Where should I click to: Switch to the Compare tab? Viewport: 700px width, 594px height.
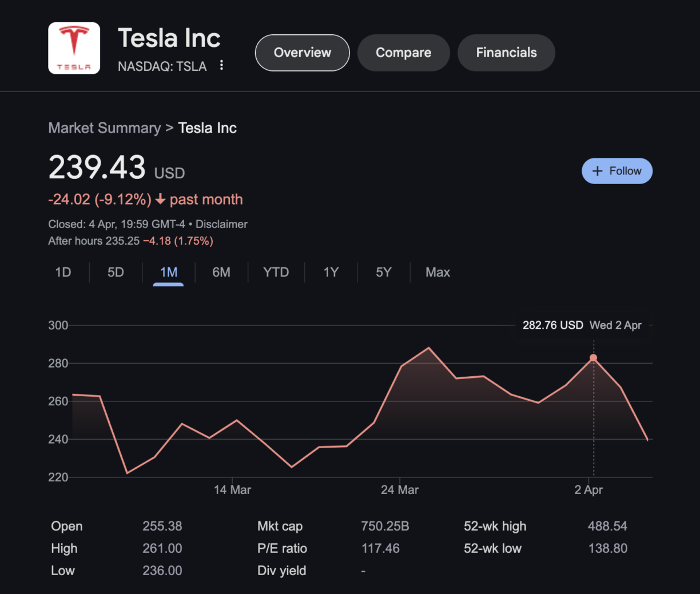pyautogui.click(x=404, y=53)
